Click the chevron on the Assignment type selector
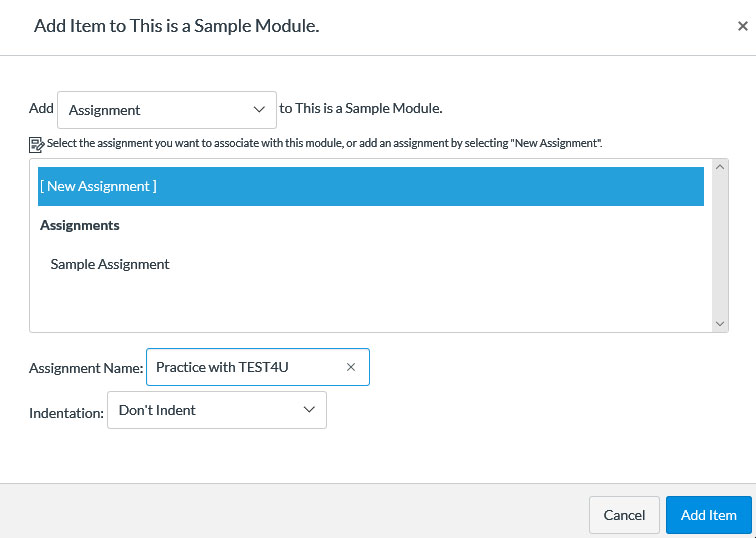 tap(261, 109)
